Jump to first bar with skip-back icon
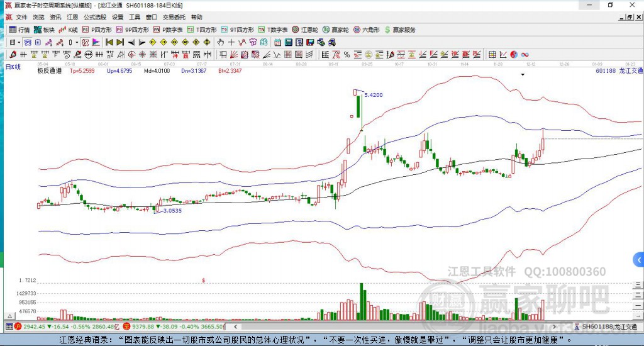 (109, 42)
